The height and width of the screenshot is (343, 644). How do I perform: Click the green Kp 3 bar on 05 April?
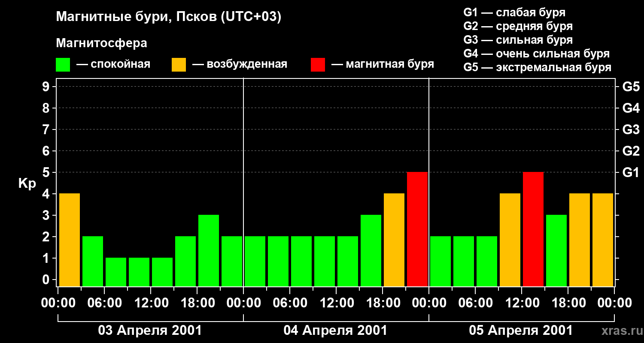coord(556,250)
